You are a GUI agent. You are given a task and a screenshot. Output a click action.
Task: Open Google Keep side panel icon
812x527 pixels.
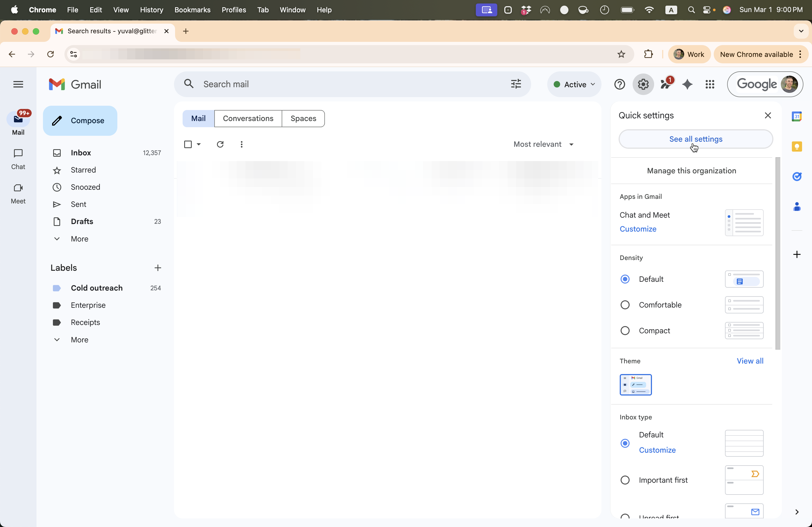point(796,147)
